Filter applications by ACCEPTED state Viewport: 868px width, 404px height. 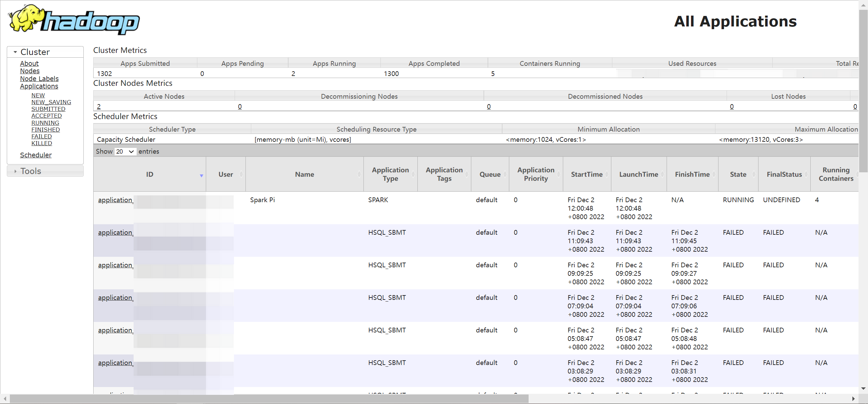pyautogui.click(x=47, y=116)
